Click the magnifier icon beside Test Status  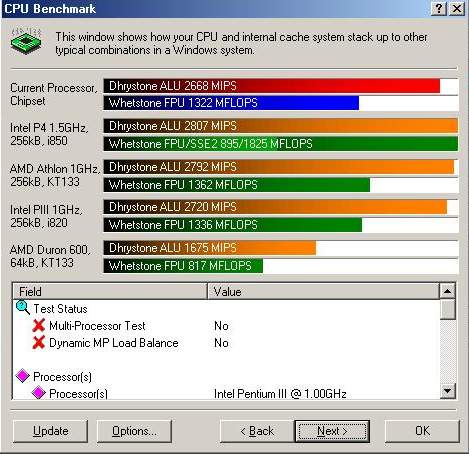(x=23, y=308)
